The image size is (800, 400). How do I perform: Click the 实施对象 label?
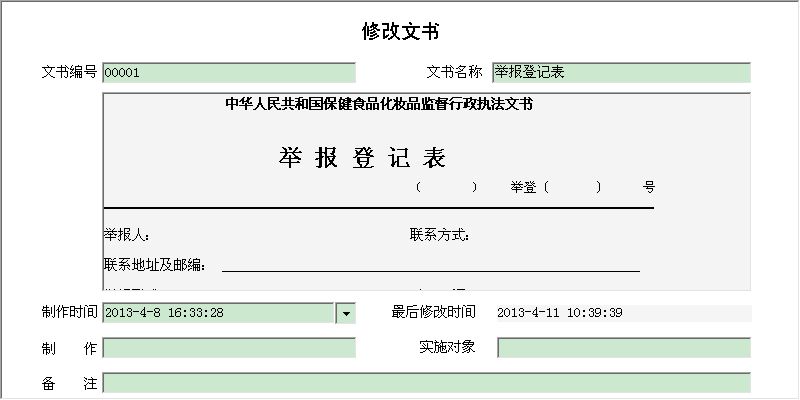pyautogui.click(x=447, y=347)
